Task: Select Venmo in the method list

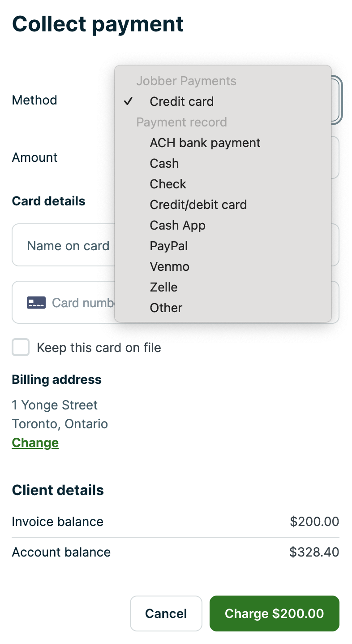Action: pyautogui.click(x=170, y=266)
